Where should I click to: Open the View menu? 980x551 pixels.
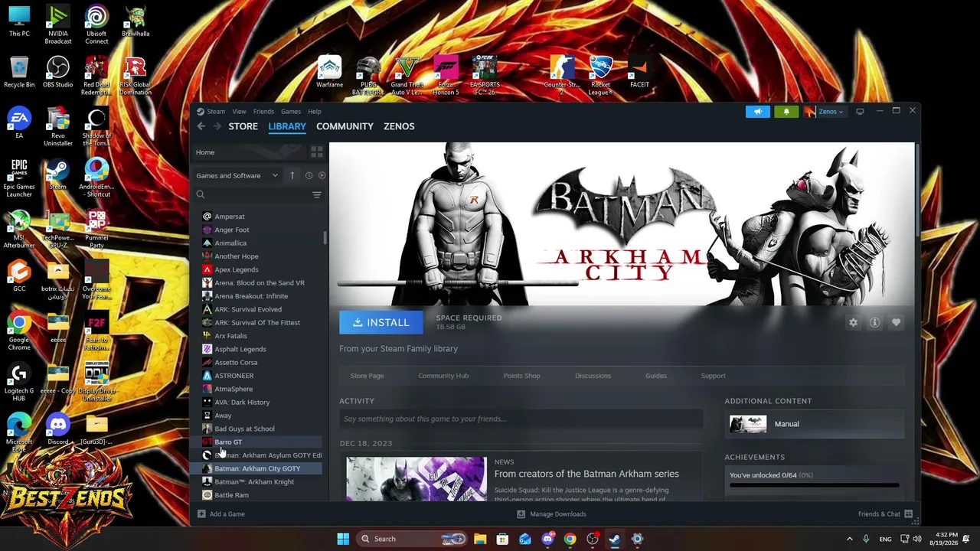point(239,112)
